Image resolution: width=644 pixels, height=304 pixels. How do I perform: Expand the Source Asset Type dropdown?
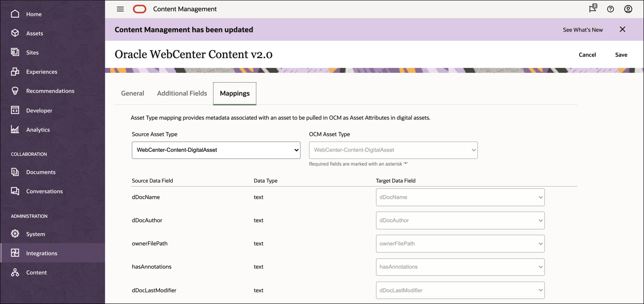click(216, 150)
